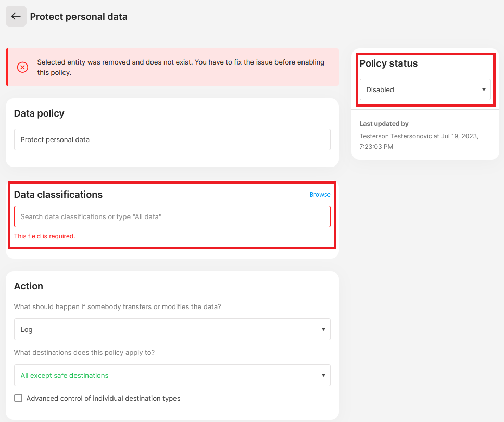Click the error banner message text
This screenshot has height=422, width=504.
coord(180,67)
